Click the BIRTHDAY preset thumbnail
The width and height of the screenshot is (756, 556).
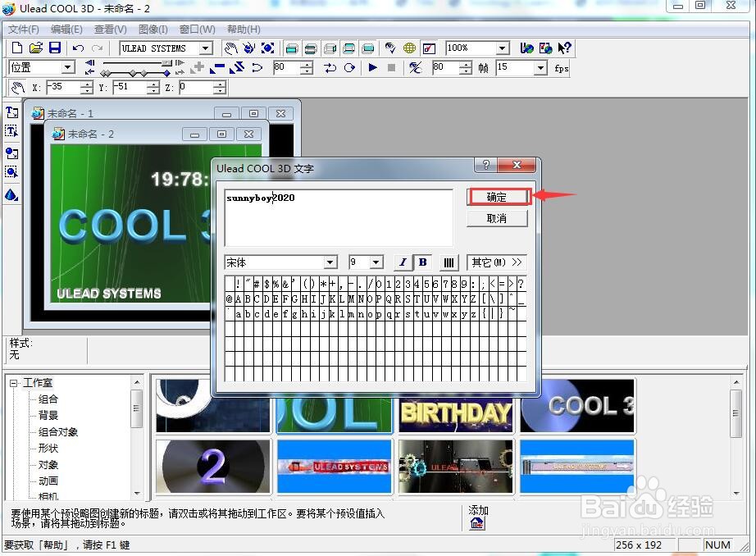point(455,414)
